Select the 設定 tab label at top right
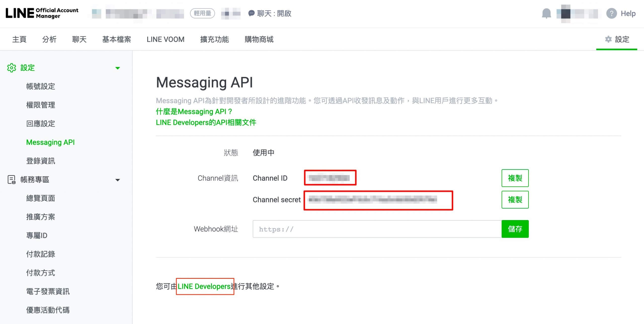Screen dimensions: 644x324 pos(622,39)
